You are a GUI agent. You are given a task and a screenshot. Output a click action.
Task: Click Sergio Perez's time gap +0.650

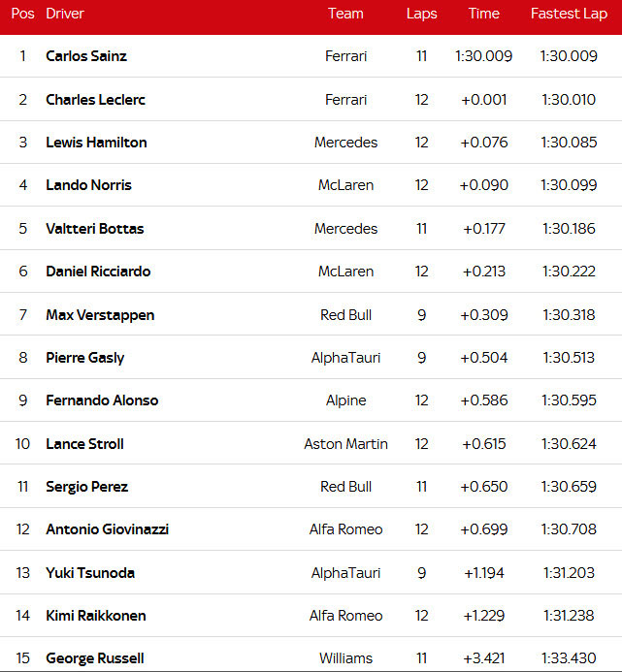tap(483, 487)
